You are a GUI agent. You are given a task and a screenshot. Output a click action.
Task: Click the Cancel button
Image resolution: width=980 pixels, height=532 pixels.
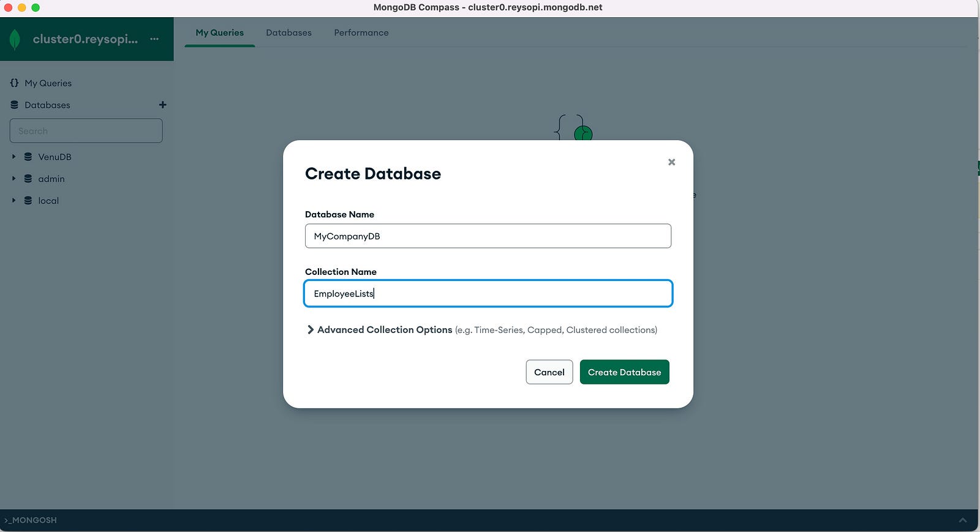pos(549,372)
